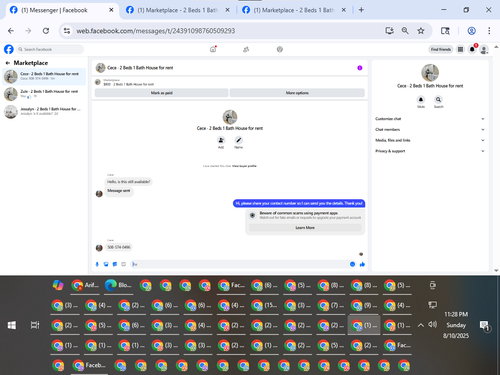Click the attach photo icon in composer
The width and height of the screenshot is (500, 375).
[106, 264]
